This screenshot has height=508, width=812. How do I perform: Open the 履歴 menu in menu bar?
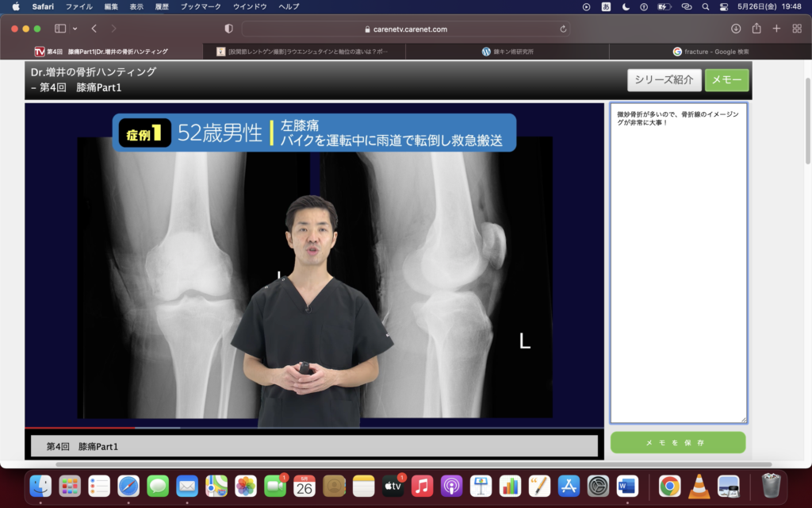coord(162,6)
